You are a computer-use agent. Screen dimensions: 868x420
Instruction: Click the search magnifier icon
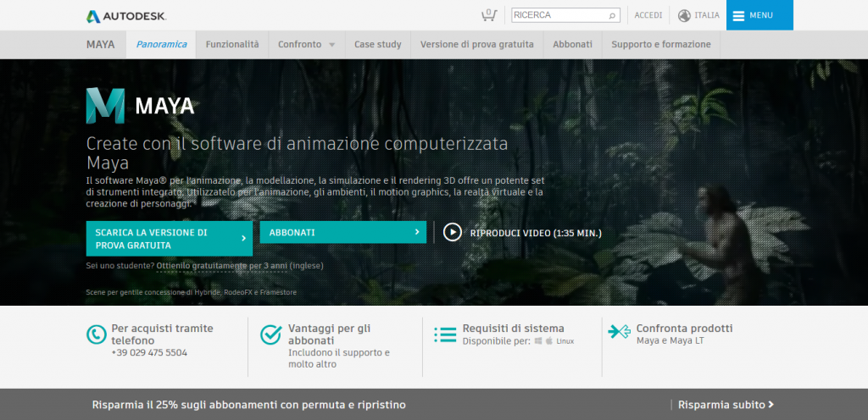click(x=612, y=15)
